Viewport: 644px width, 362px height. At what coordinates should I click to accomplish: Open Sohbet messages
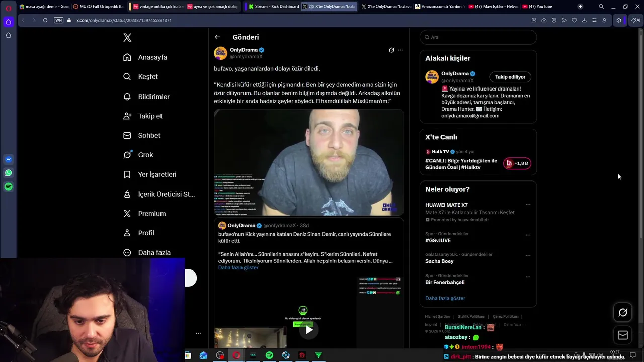(x=142, y=136)
